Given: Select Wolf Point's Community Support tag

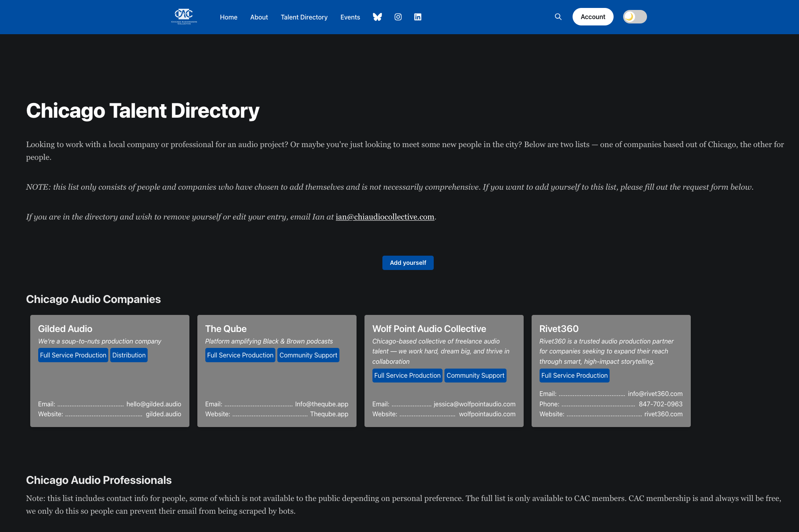Looking at the screenshot, I should (x=476, y=375).
